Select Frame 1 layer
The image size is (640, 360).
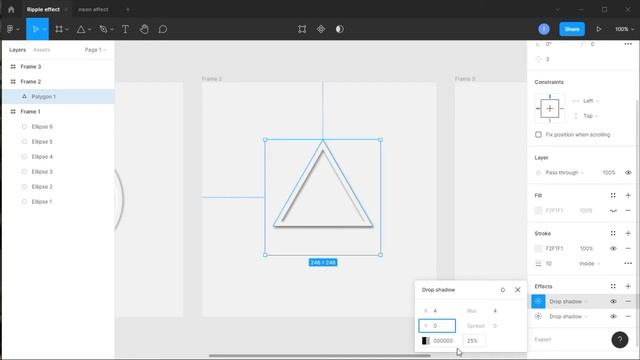click(58, 111)
